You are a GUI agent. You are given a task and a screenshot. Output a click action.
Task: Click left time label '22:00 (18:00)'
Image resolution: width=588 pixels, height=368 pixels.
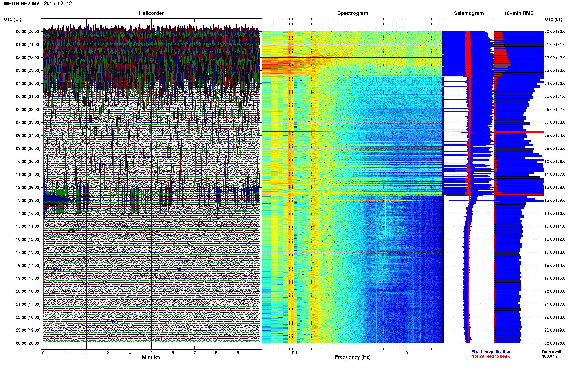[x=28, y=317]
